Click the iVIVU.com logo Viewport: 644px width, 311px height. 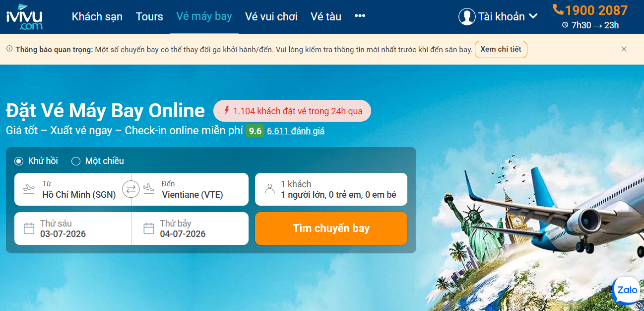coord(24,16)
